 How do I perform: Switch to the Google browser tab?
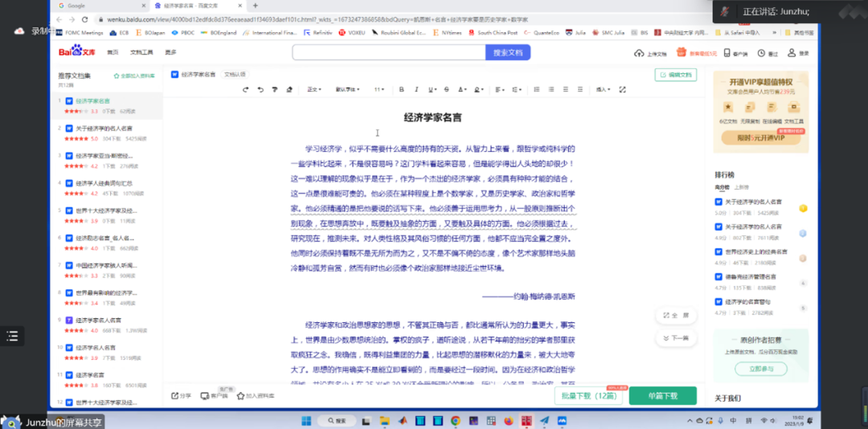(x=76, y=6)
